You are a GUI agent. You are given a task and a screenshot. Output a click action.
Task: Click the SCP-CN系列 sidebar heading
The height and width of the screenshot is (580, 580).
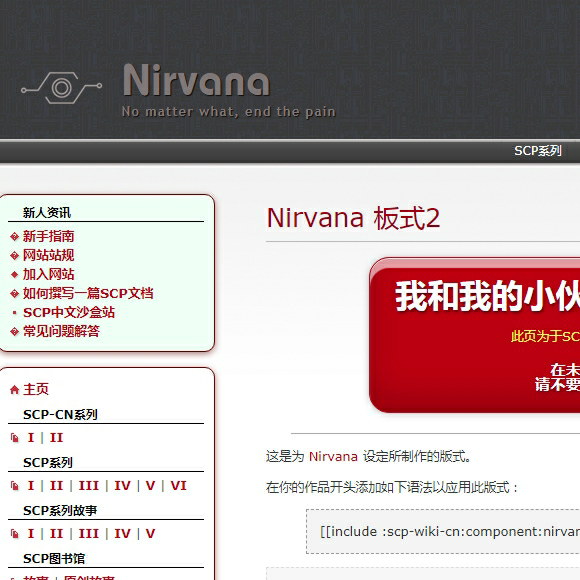[x=60, y=415]
